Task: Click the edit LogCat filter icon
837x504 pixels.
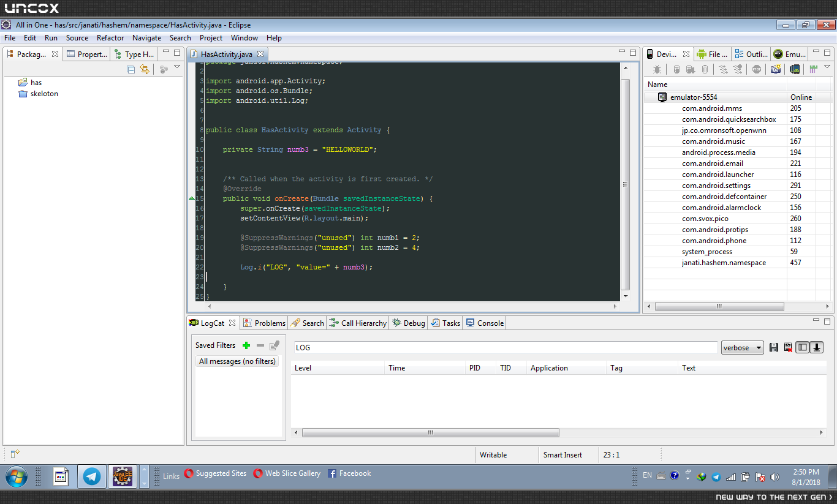Action: coord(275,345)
